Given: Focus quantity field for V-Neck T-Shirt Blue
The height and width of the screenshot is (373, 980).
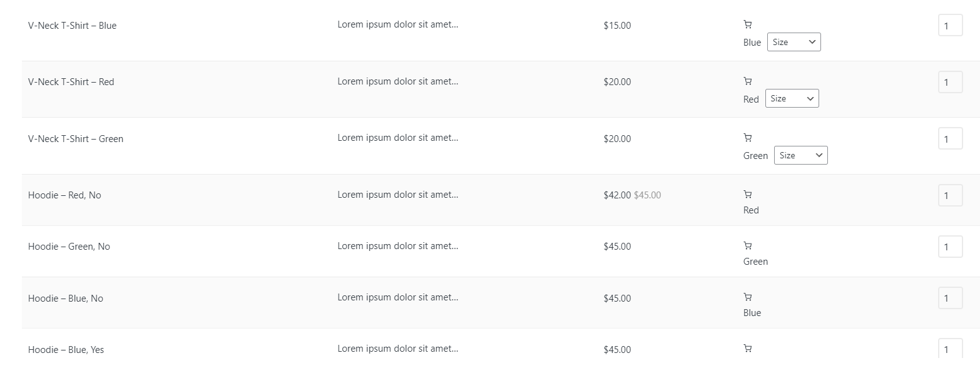Looking at the screenshot, I should coord(950,26).
